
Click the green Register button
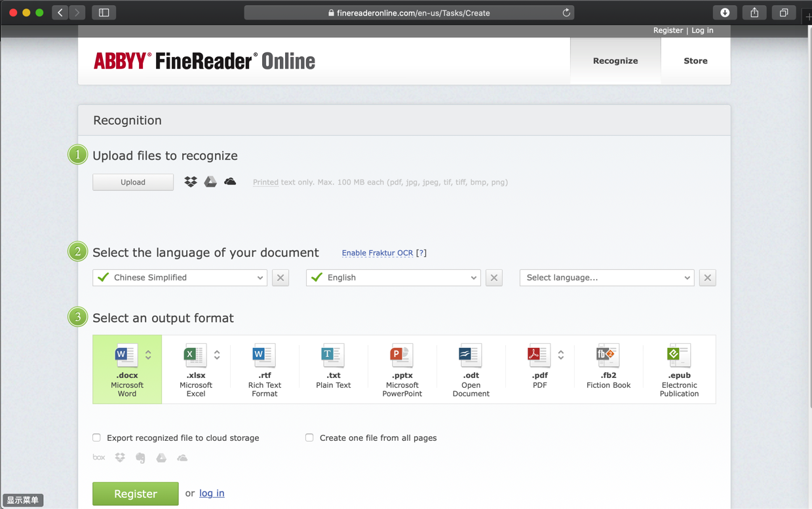tap(136, 494)
